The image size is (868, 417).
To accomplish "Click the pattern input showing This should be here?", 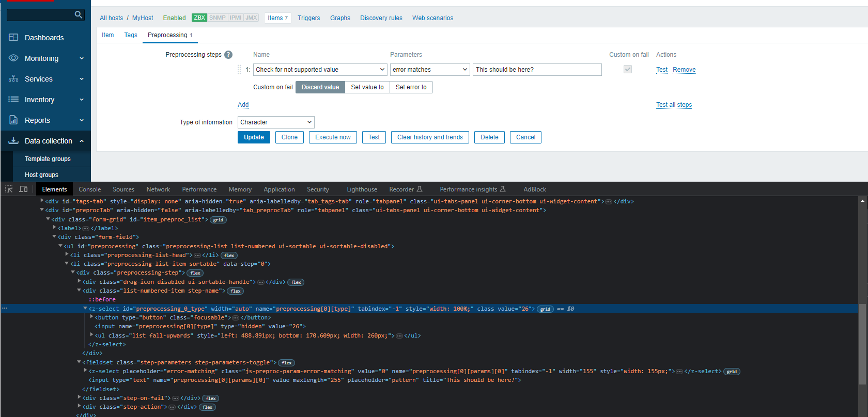I will 537,70.
